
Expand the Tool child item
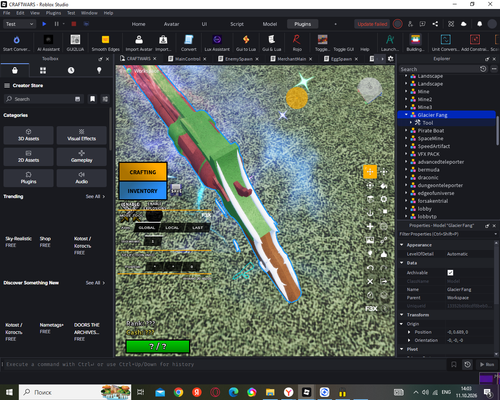(x=411, y=123)
